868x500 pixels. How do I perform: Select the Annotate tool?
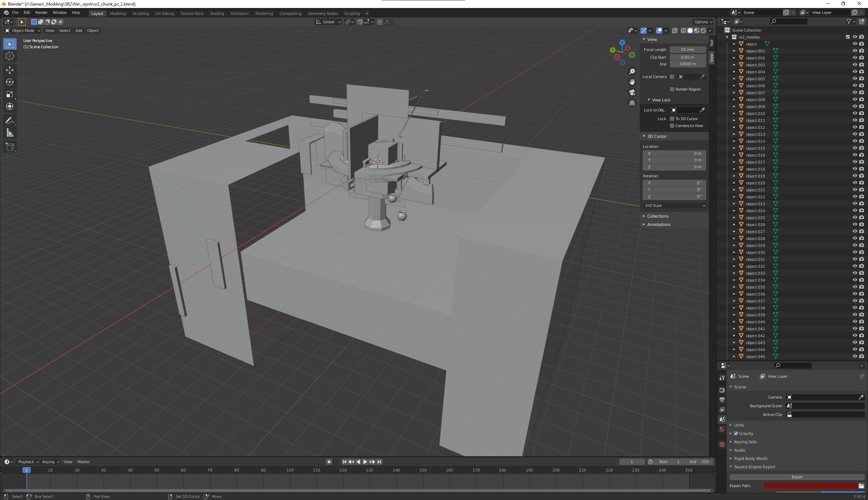[10, 121]
